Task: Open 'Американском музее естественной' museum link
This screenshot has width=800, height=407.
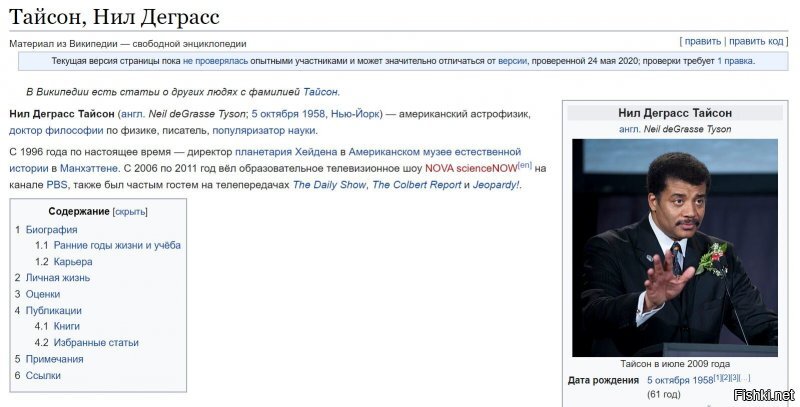Action: point(435,152)
